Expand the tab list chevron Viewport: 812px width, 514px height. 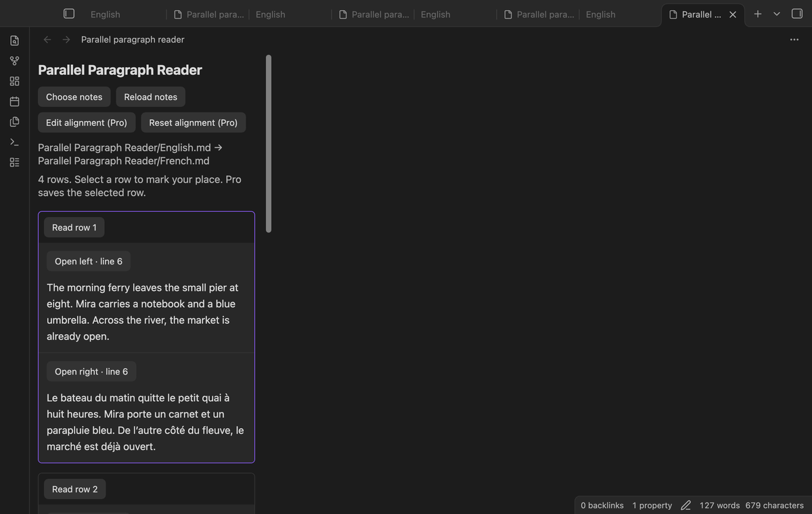click(x=777, y=14)
